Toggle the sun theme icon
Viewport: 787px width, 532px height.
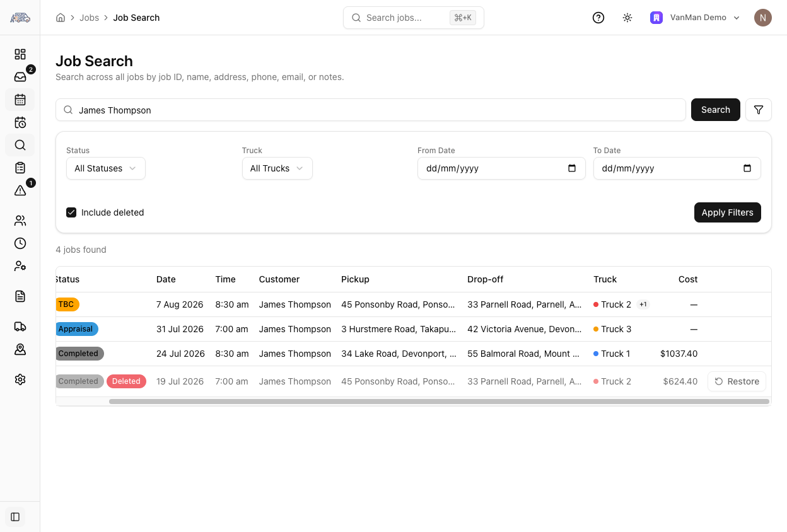click(627, 18)
